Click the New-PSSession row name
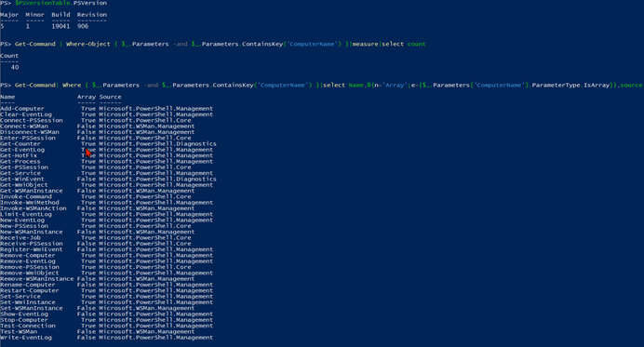 pos(24,226)
